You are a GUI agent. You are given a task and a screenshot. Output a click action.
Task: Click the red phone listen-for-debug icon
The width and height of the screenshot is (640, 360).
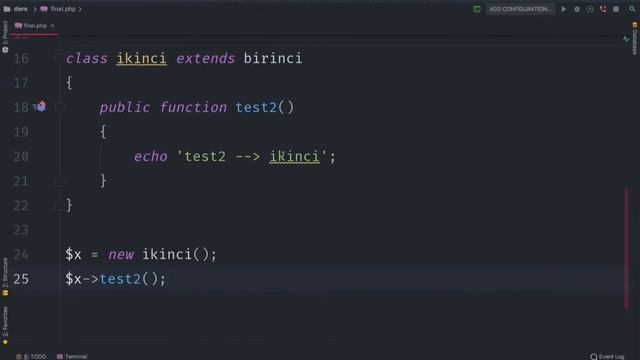click(x=603, y=9)
